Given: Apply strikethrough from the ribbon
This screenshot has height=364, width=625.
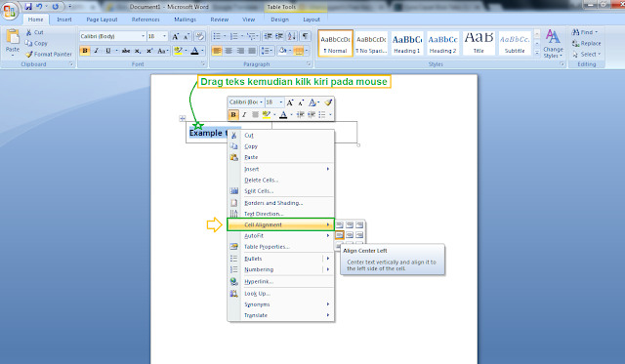Looking at the screenshot, I should (126, 51).
